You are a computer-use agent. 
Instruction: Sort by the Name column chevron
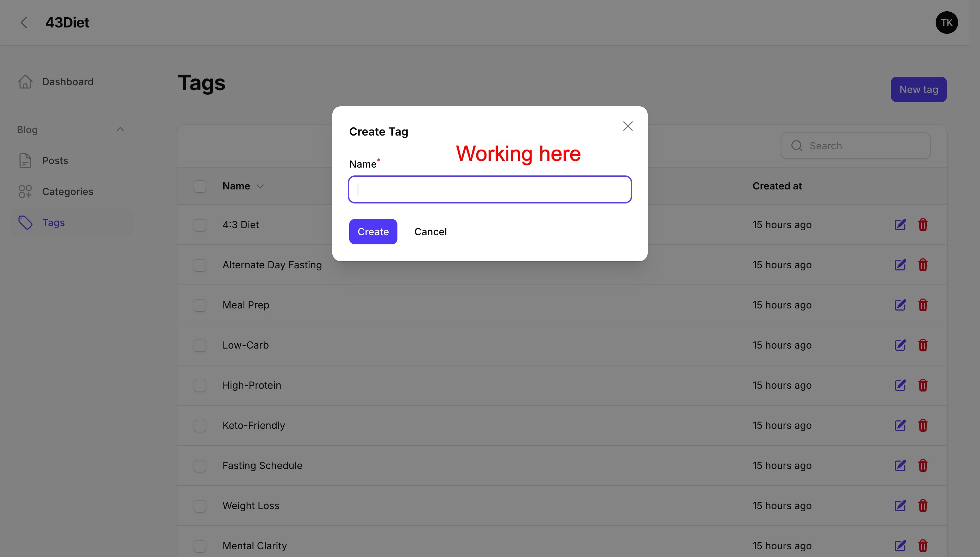click(260, 187)
